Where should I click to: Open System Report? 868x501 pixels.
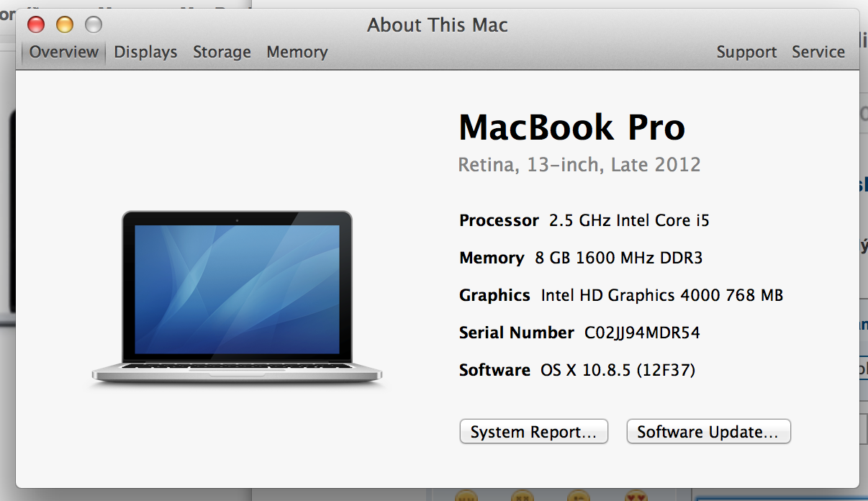pyautogui.click(x=533, y=432)
